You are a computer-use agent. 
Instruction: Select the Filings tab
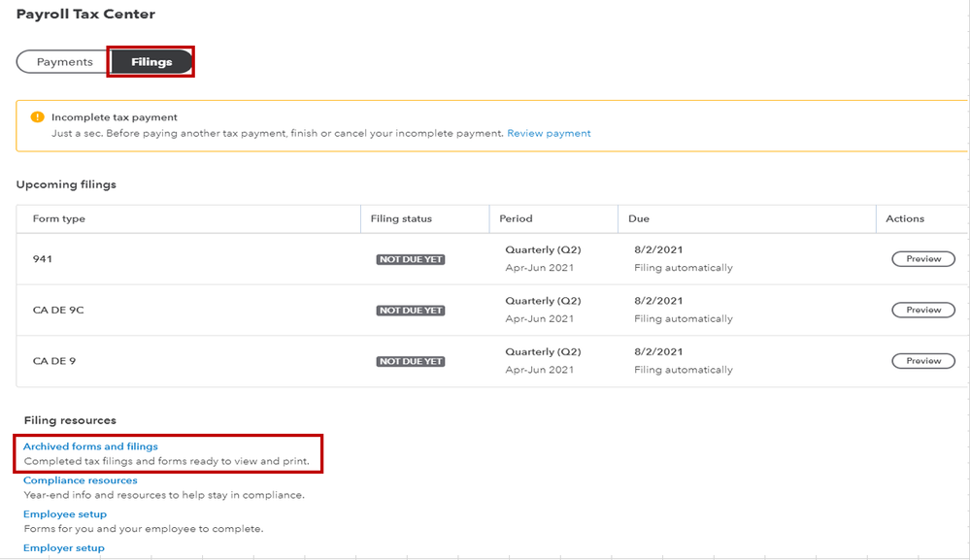tap(151, 62)
